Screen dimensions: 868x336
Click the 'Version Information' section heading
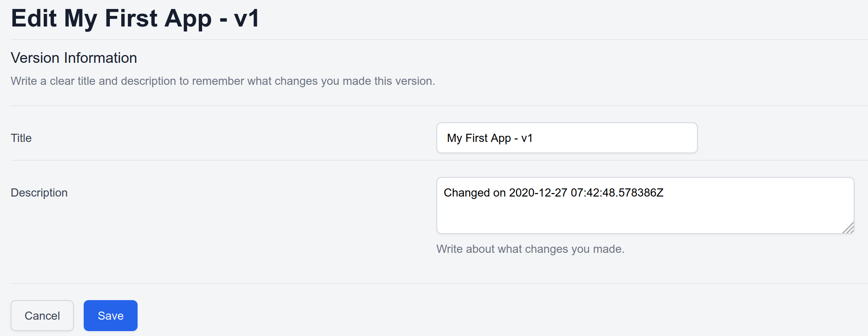(74, 58)
